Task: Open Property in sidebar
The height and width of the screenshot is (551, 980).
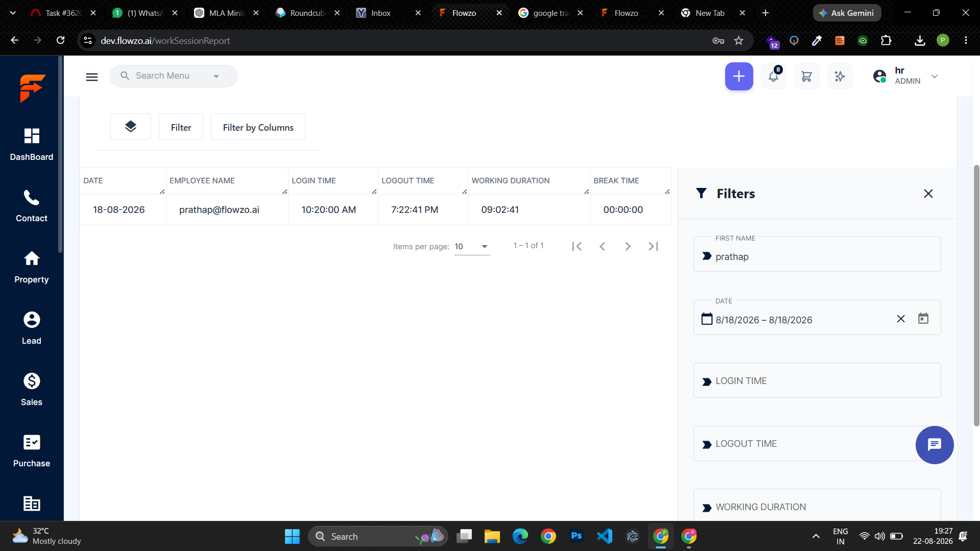Action: [x=32, y=267]
